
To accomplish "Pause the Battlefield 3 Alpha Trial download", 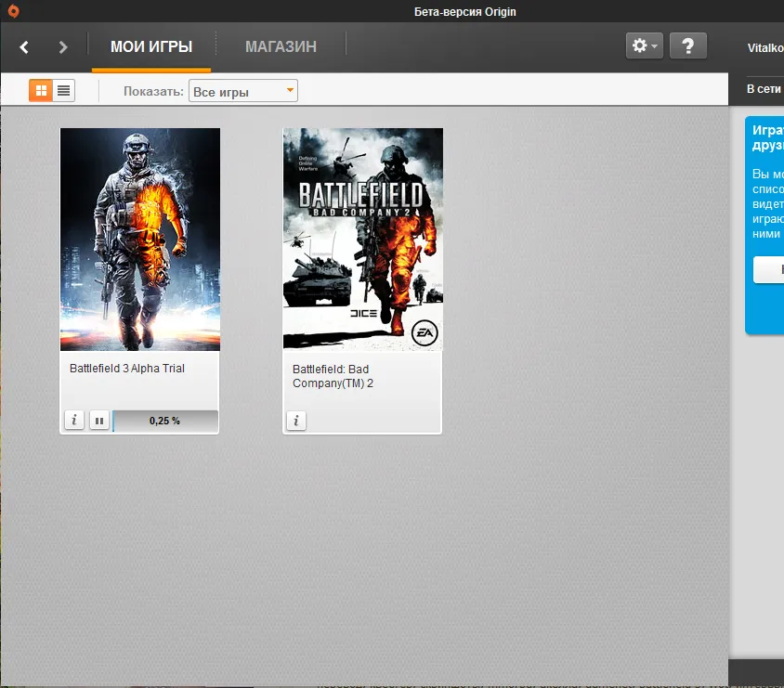I will tap(99, 421).
